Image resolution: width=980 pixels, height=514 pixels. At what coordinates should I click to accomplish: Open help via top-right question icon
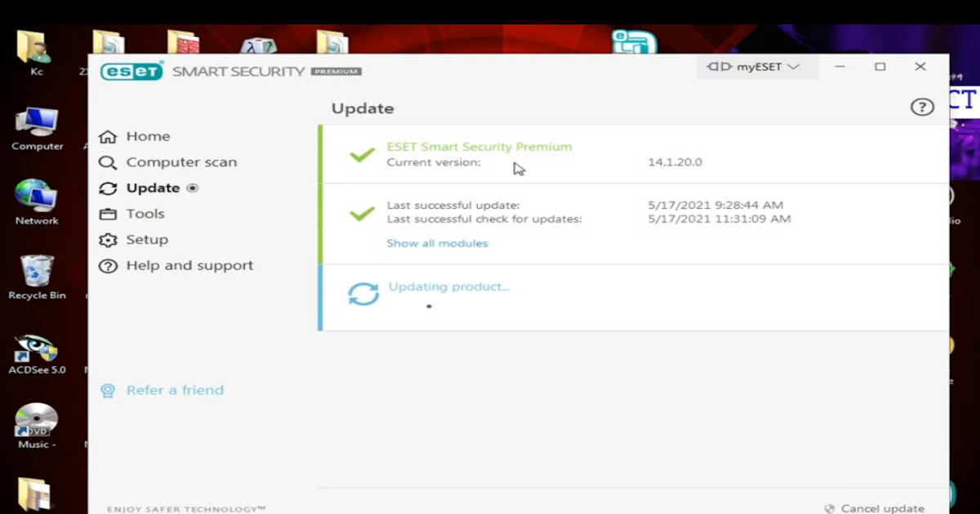click(x=922, y=107)
